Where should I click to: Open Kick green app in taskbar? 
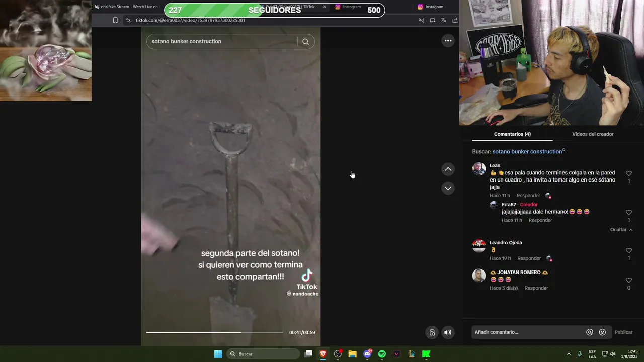tap(426, 354)
